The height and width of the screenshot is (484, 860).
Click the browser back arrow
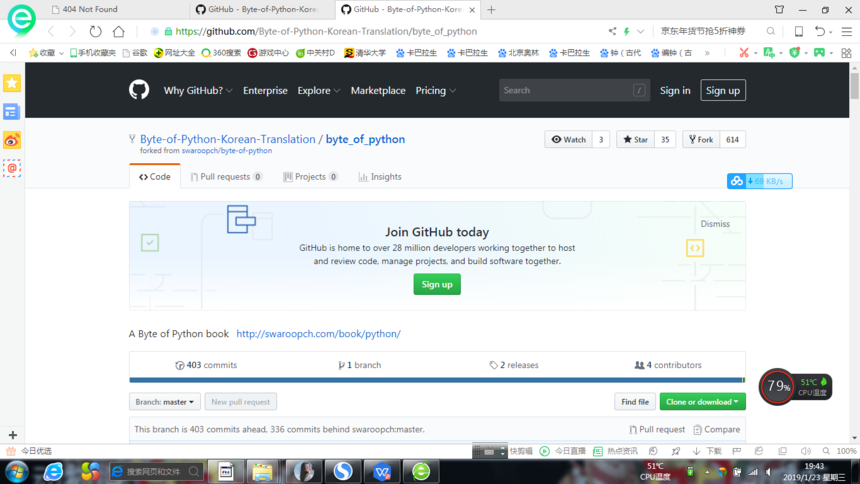(x=51, y=31)
